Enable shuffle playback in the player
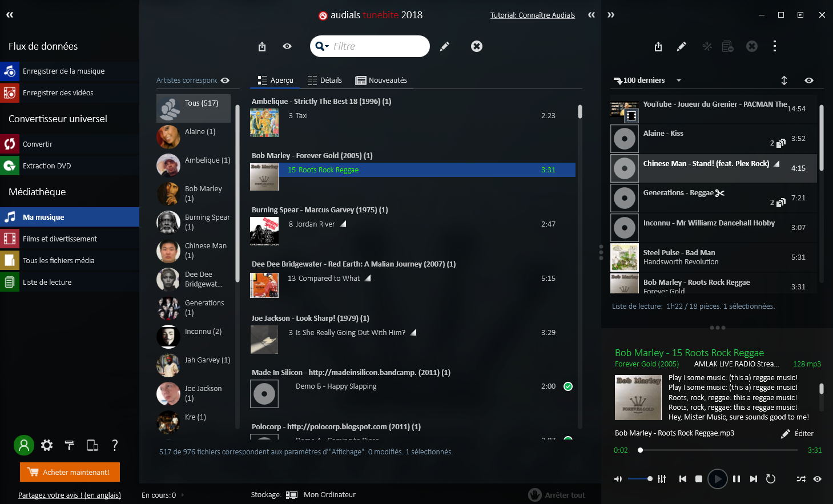The width and height of the screenshot is (833, 504). [x=800, y=479]
